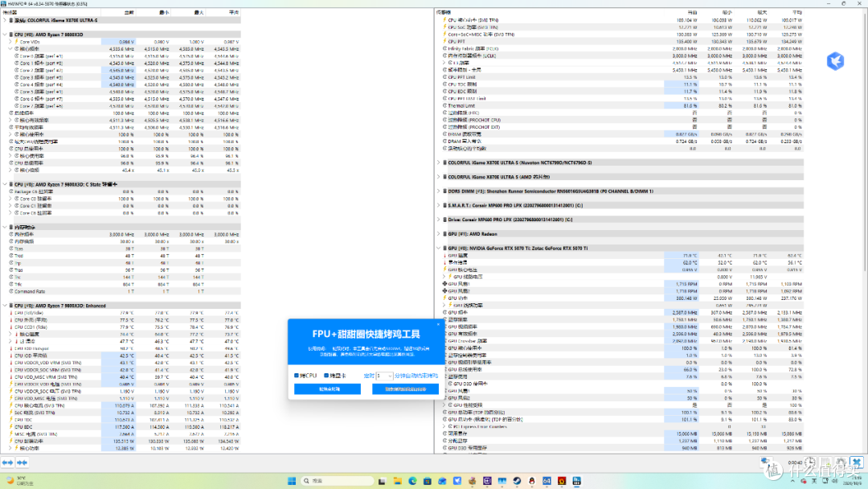Toggle the 烤CPU checkbox in the stress tool
868x489 pixels.
coord(297,376)
